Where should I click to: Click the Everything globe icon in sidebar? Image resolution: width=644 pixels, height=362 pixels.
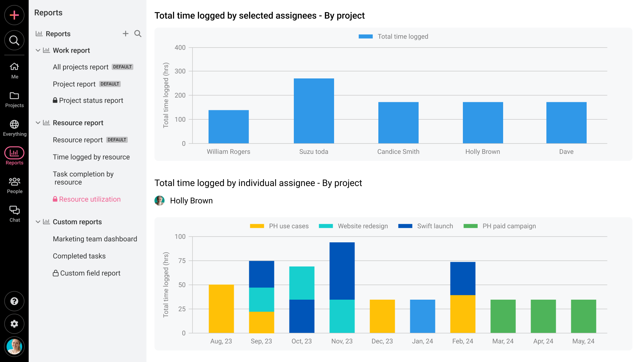tap(15, 124)
